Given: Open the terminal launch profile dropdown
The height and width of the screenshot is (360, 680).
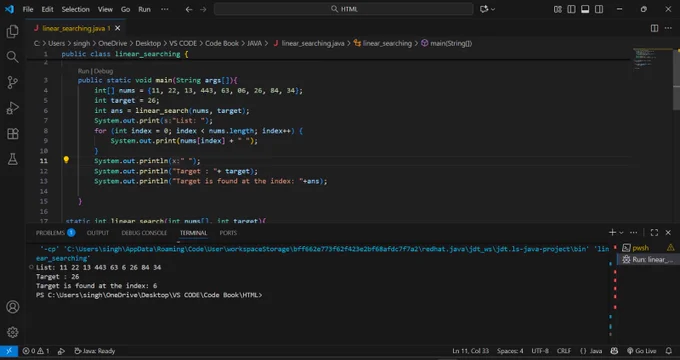Looking at the screenshot, I should (x=621, y=233).
